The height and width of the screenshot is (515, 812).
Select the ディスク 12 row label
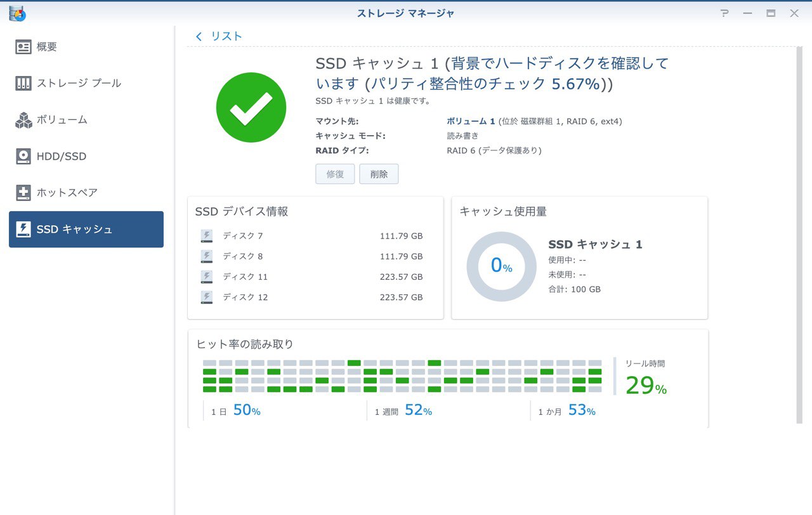pyautogui.click(x=245, y=297)
